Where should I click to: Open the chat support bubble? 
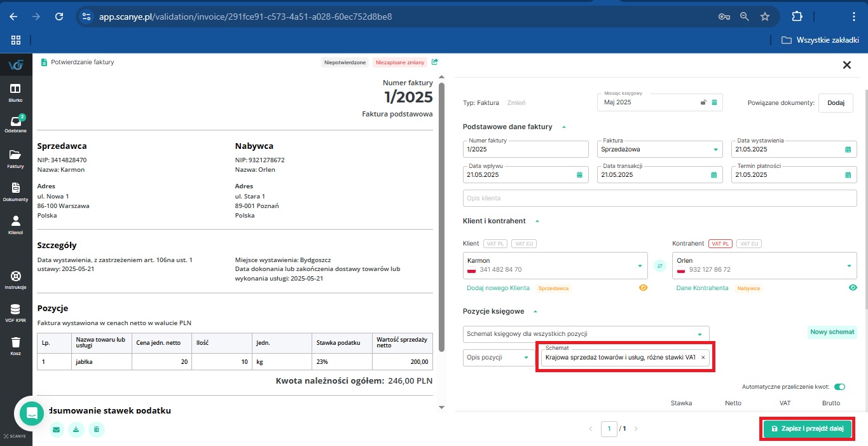[31, 414]
